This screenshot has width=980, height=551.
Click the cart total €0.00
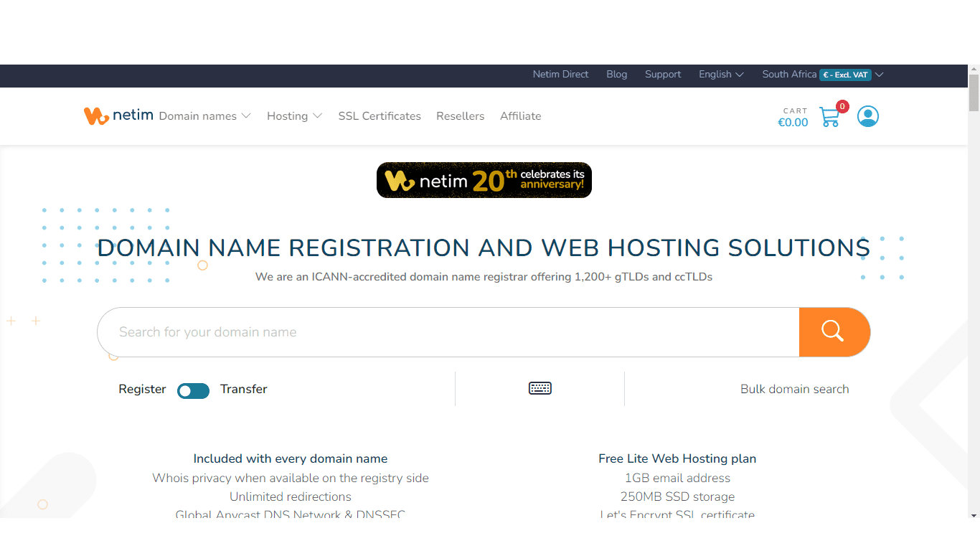(793, 123)
